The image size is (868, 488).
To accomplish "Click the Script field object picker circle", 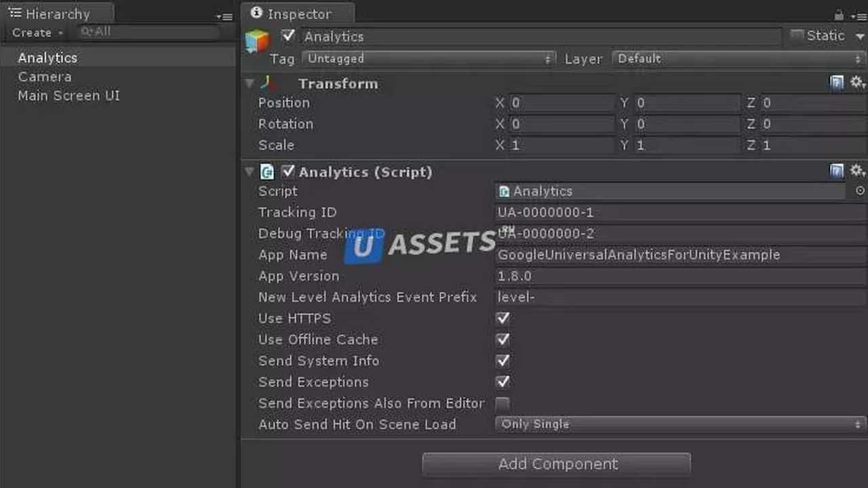I will [x=860, y=191].
